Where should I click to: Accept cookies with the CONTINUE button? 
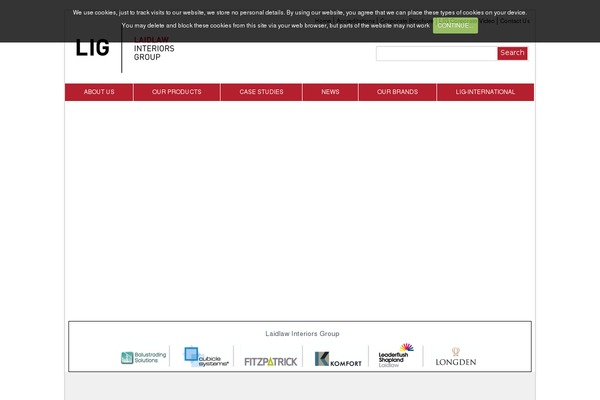coord(455,26)
